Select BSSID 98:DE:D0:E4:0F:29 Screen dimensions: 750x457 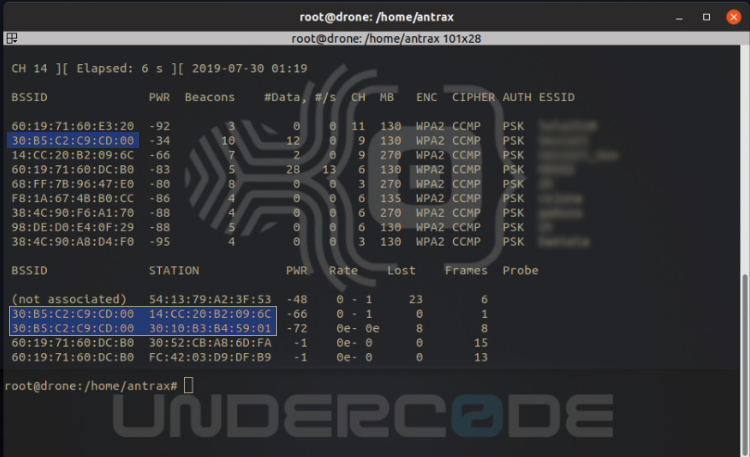[73, 227]
